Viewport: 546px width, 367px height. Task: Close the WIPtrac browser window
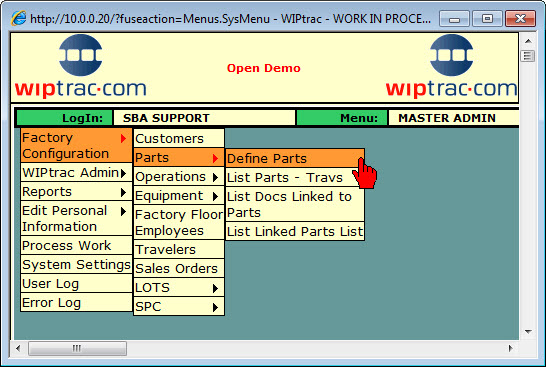(520, 19)
